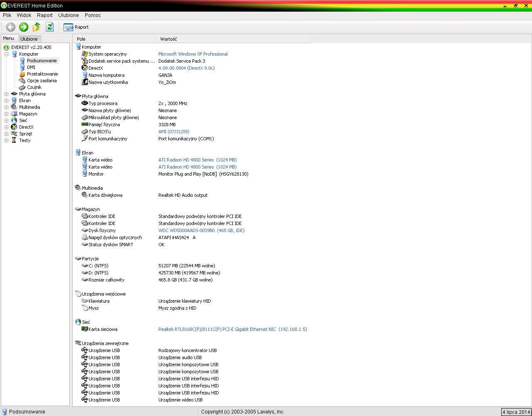Click the Ekran monitor icon in the tree
This screenshot has height=416, width=532.
coord(14,100)
